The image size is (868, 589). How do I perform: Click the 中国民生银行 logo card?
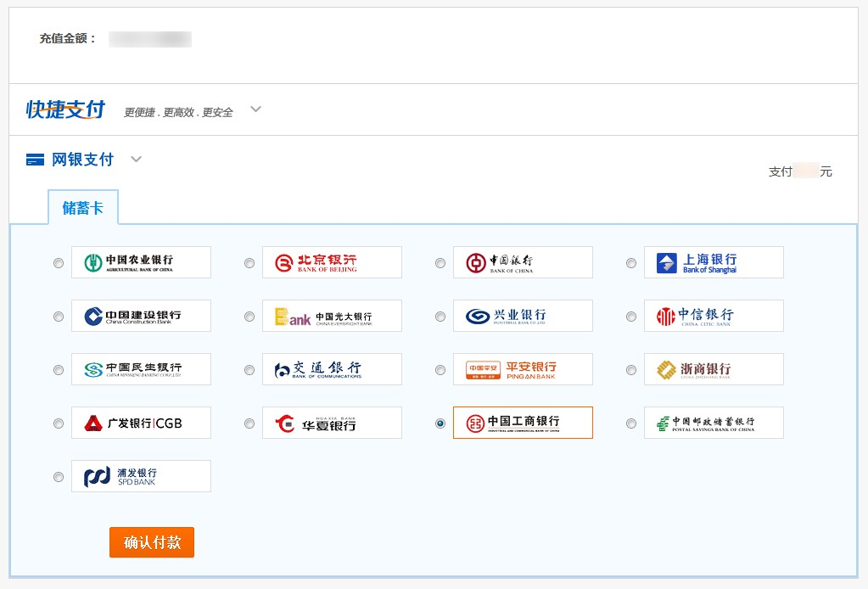pyautogui.click(x=141, y=369)
